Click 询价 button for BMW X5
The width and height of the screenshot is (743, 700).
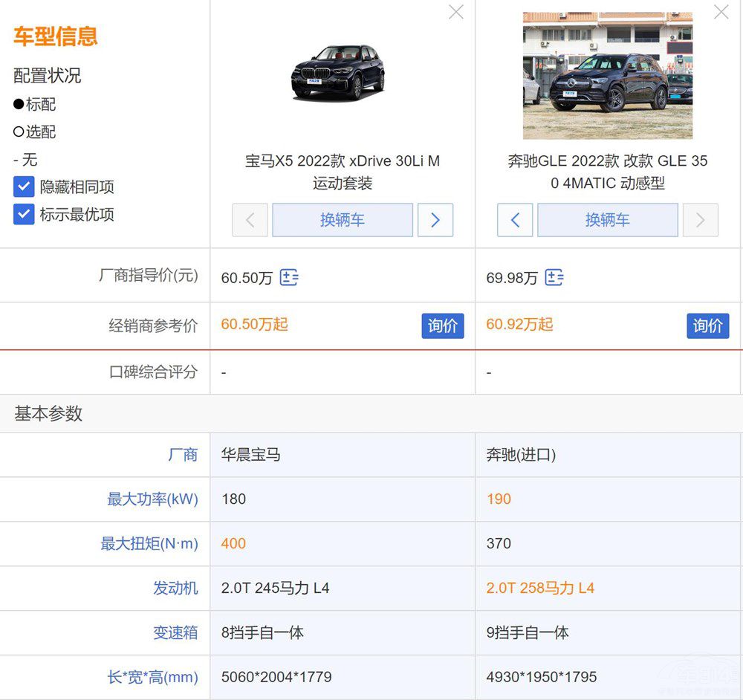click(x=443, y=325)
